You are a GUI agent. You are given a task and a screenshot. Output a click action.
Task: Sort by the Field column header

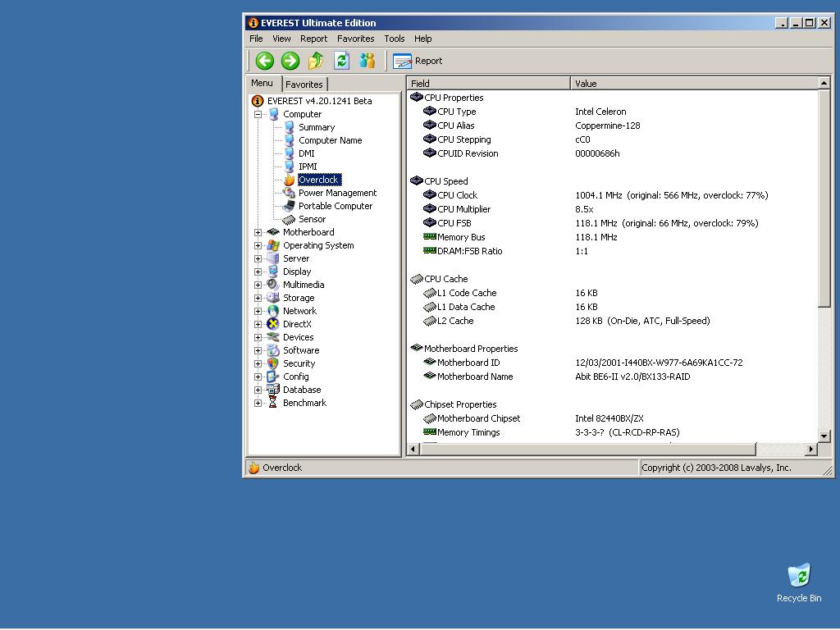point(488,83)
